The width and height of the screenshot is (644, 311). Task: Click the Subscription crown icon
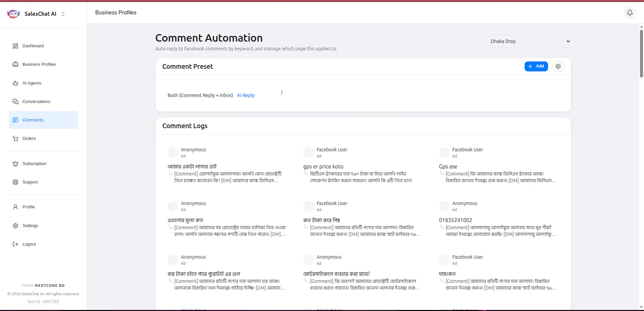[15, 164]
